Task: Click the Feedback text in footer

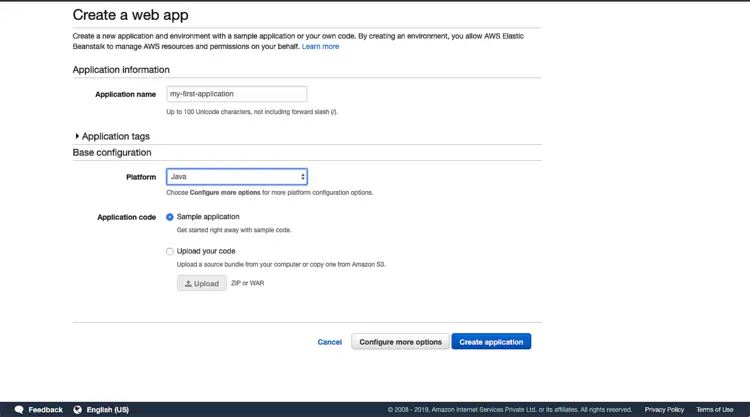Action: [x=45, y=409]
